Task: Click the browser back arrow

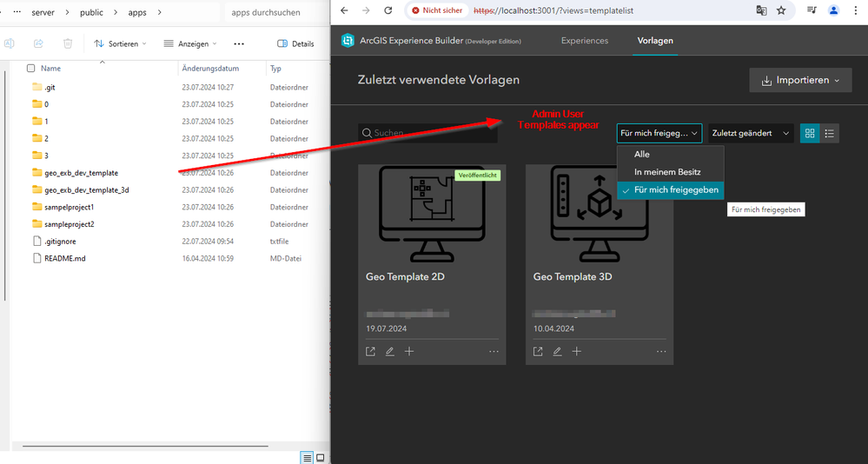Action: coord(344,10)
